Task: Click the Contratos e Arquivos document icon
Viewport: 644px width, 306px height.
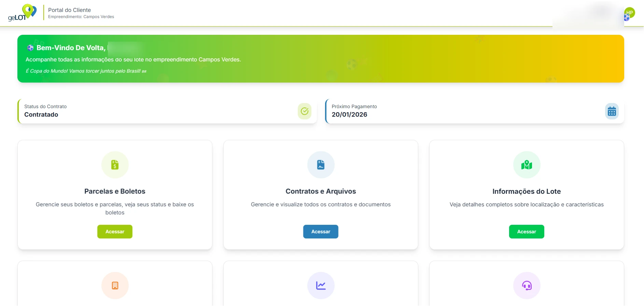Action: pyautogui.click(x=321, y=165)
